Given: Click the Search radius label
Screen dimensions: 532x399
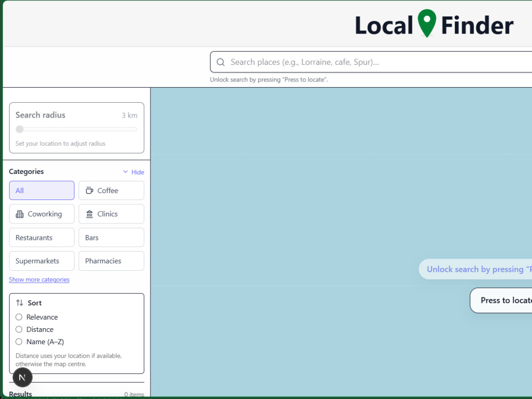Looking at the screenshot, I should click(40, 115).
